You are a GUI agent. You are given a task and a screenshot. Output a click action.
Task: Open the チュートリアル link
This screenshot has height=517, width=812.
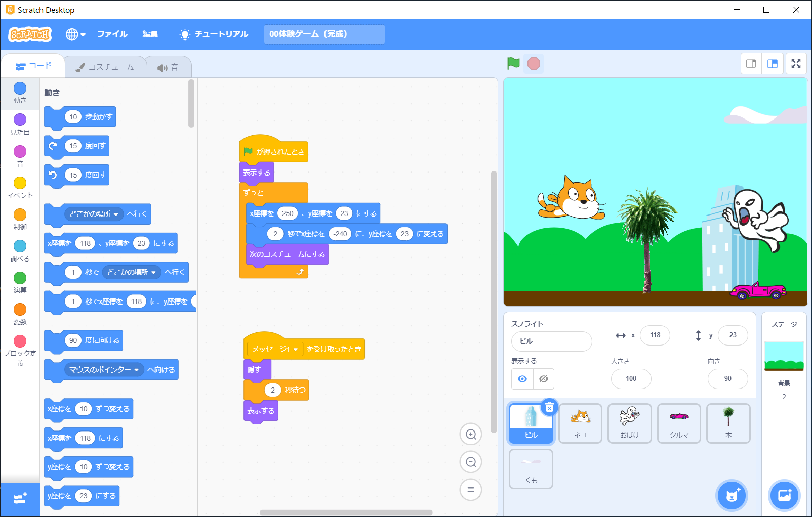(214, 34)
